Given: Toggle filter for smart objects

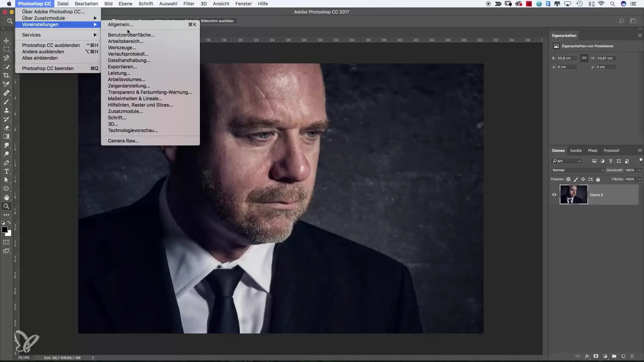Looking at the screenshot, I should click(x=627, y=161).
